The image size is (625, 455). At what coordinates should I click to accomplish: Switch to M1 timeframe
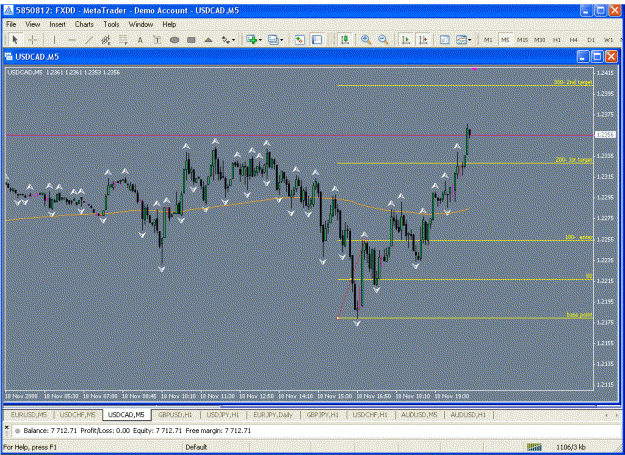488,40
